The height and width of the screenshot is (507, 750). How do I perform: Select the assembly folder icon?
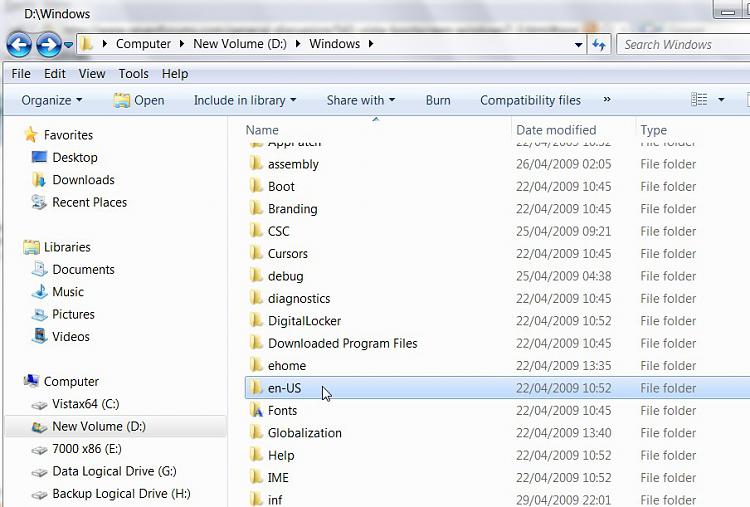coord(256,164)
